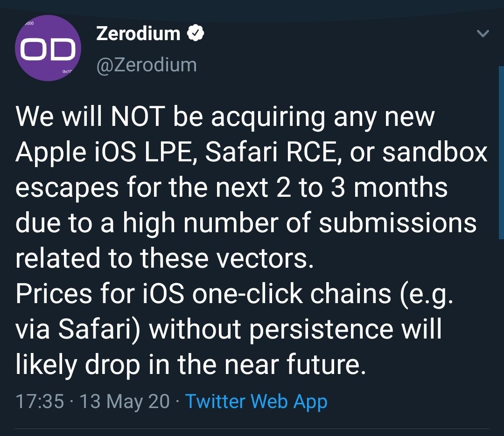Click the 13 May 20 tweet date
The image size is (504, 436).
coord(125,401)
